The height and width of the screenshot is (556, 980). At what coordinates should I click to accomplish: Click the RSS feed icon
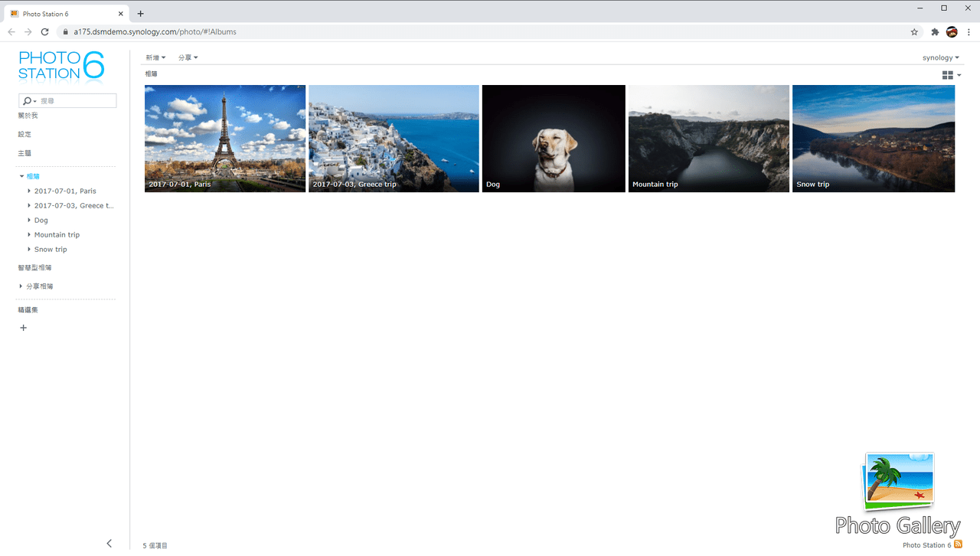pos(958,545)
